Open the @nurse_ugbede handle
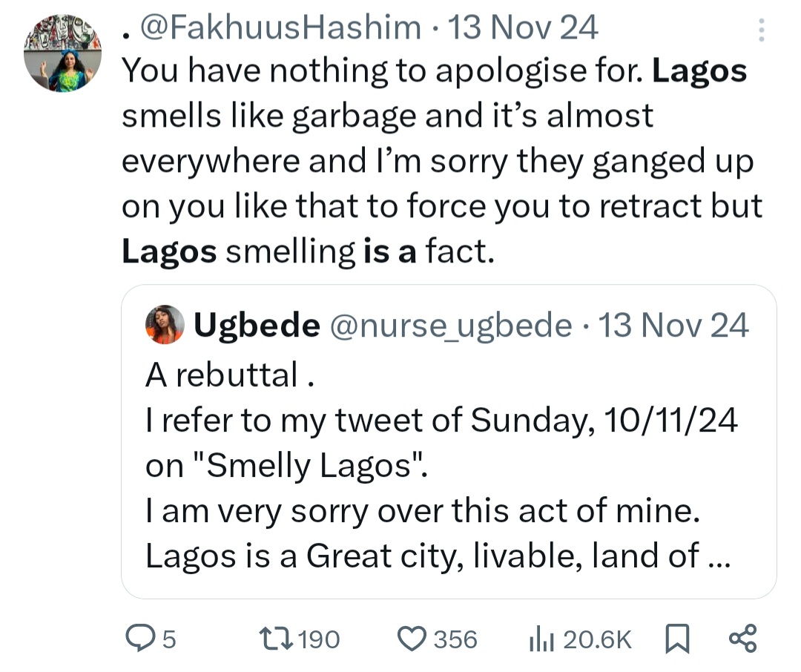The image size is (801, 672). click(451, 325)
